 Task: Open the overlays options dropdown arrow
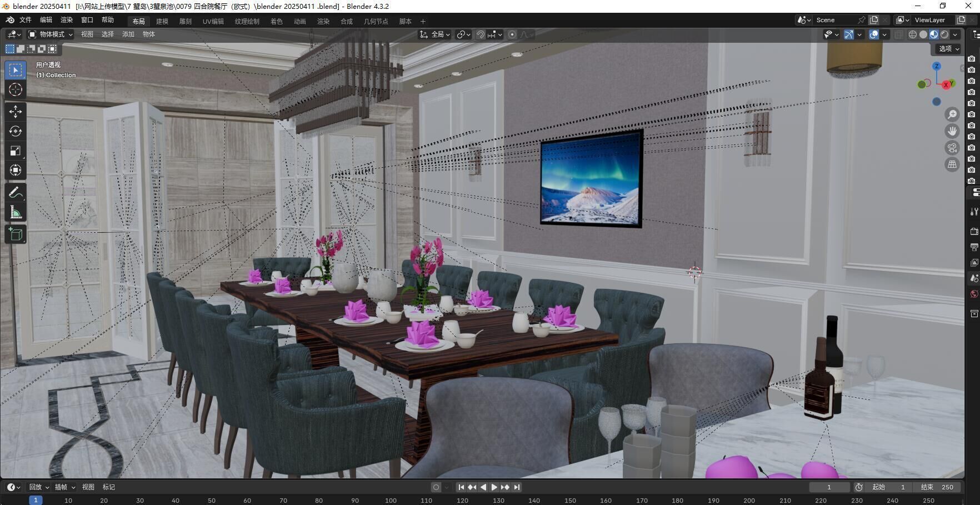[x=884, y=34]
